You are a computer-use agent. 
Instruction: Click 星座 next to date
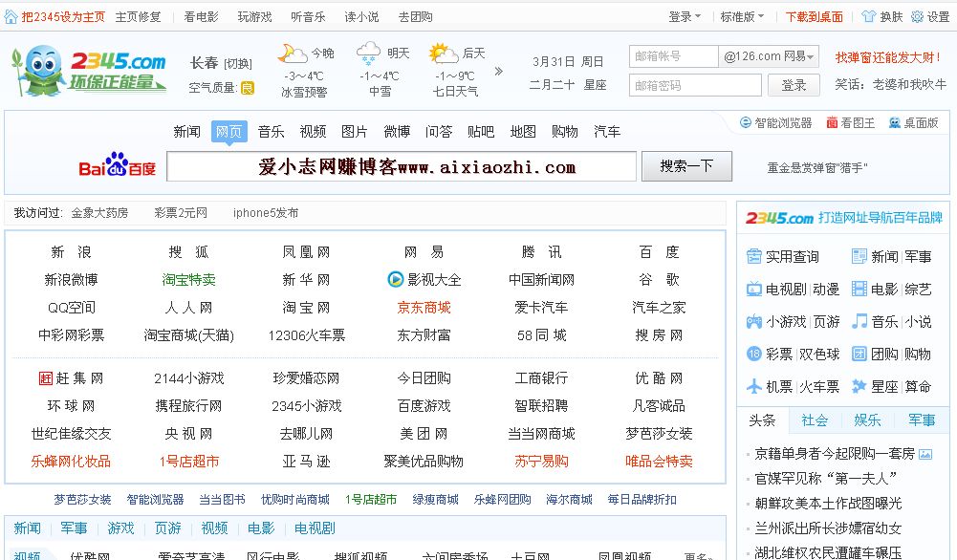(595, 85)
